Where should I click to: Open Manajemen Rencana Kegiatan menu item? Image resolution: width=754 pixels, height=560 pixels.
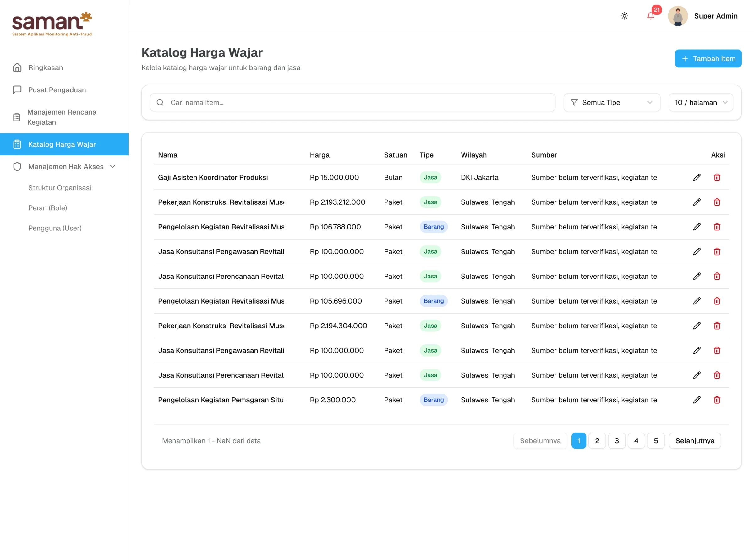pos(64,117)
